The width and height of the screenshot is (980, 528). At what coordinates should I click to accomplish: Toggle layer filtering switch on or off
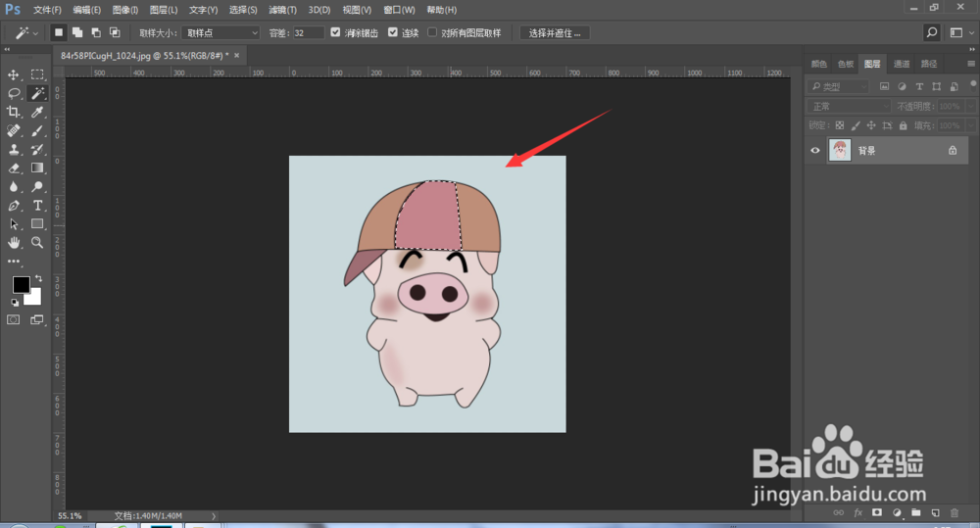(972, 84)
